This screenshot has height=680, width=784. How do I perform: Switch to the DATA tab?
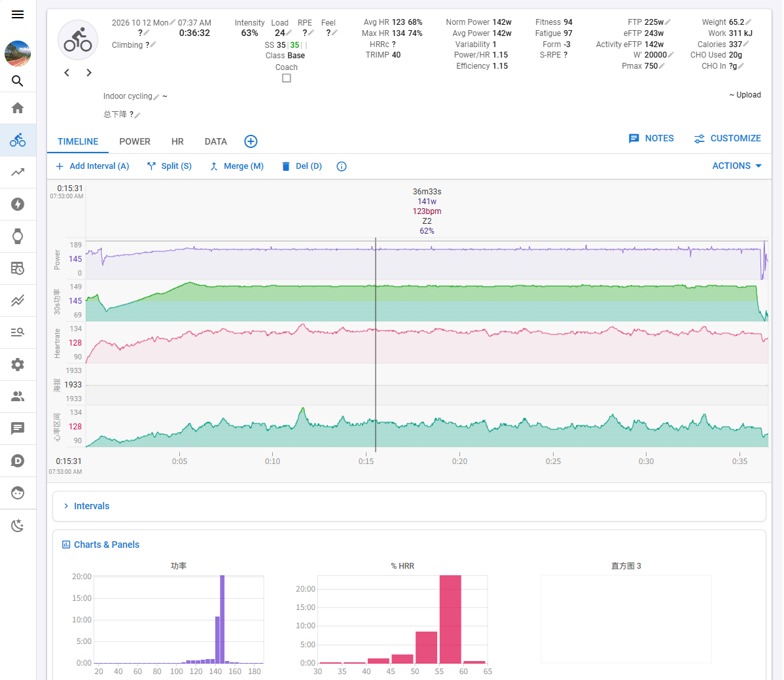point(216,141)
